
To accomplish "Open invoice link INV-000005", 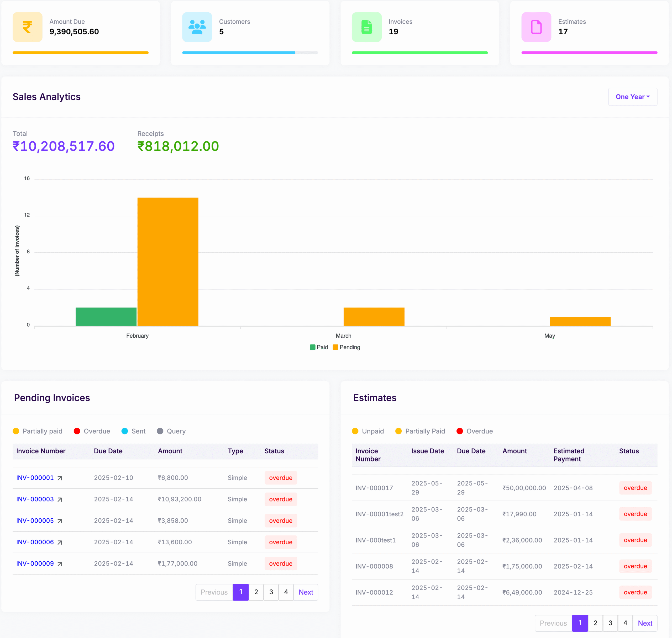I will [35, 521].
